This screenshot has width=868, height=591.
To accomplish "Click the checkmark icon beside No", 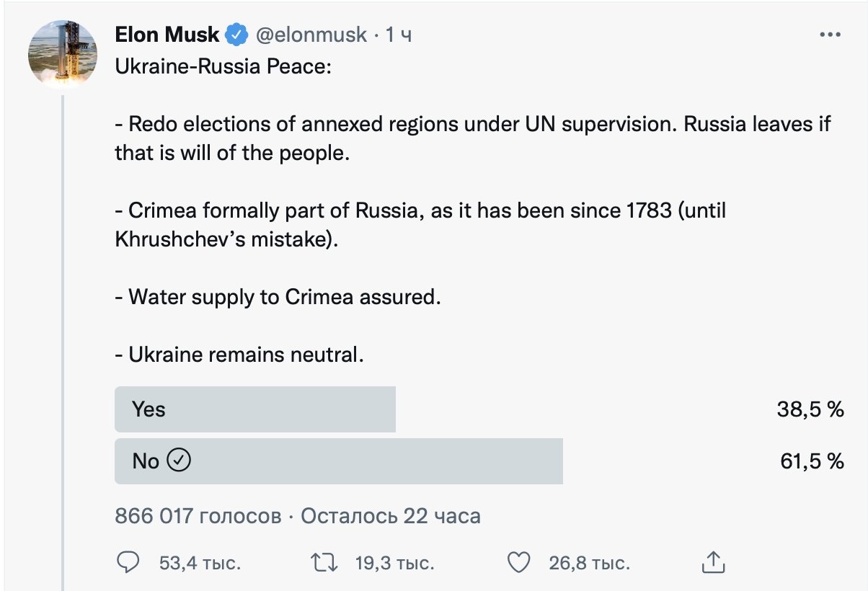I will (x=178, y=461).
